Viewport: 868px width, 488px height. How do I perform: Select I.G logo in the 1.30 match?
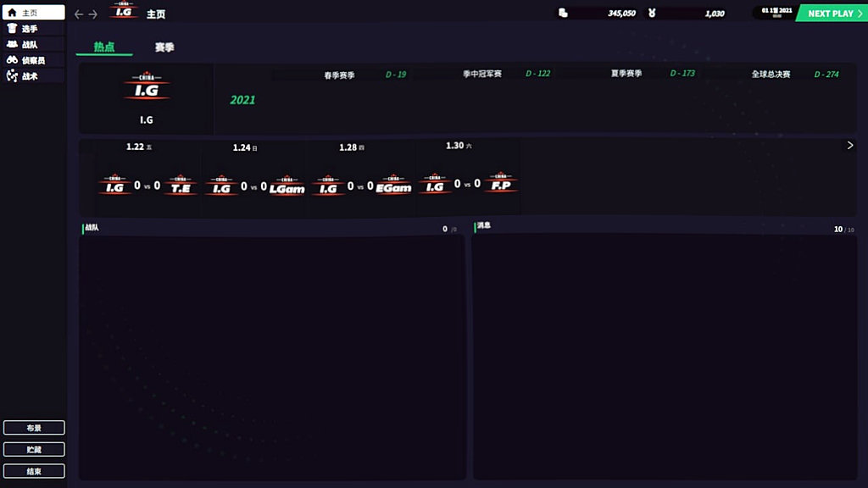435,184
